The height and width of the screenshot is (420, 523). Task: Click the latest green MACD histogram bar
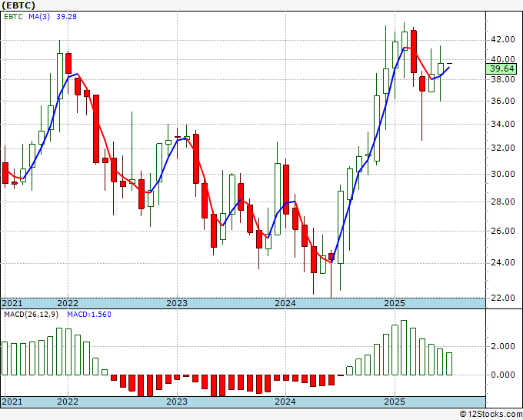click(449, 364)
